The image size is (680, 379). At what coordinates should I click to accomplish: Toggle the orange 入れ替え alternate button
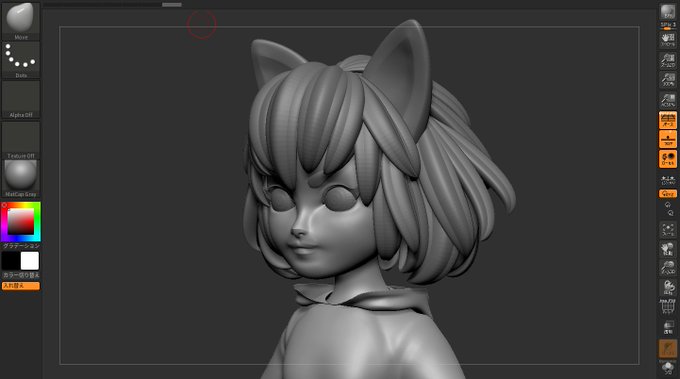tap(21, 286)
